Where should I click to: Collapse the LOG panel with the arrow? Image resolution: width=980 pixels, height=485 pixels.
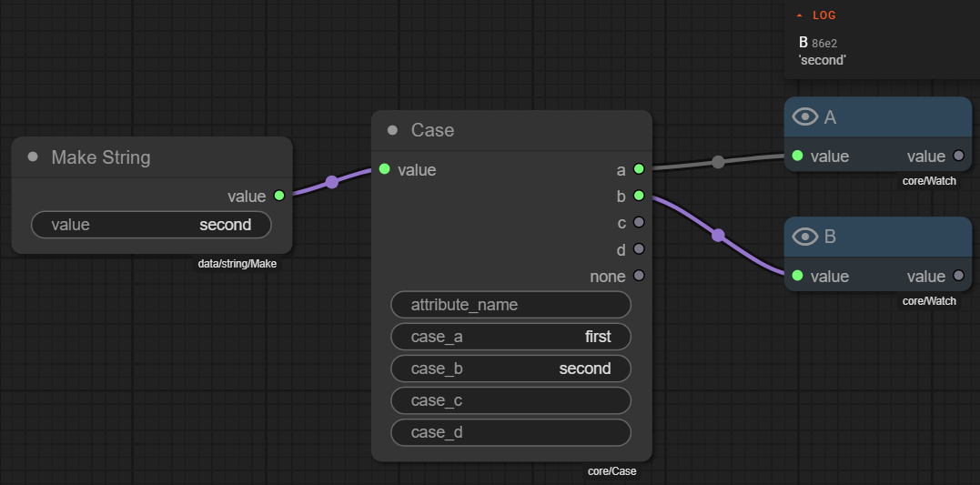(x=799, y=15)
